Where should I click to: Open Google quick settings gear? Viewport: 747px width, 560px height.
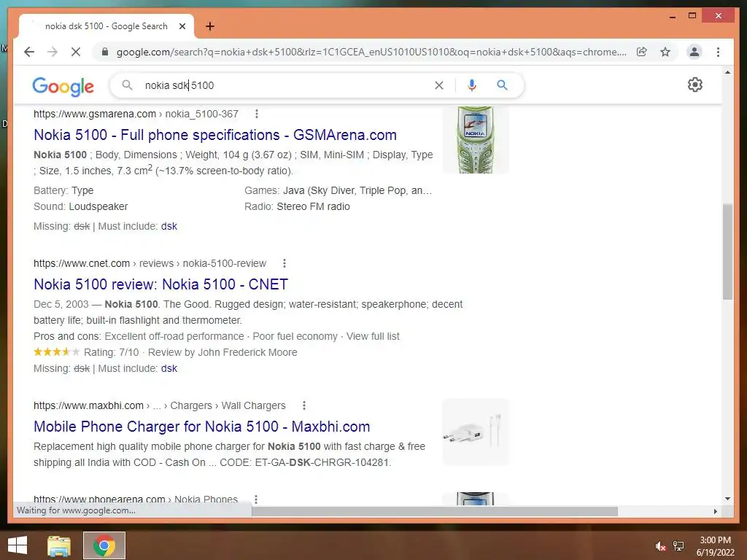695,85
